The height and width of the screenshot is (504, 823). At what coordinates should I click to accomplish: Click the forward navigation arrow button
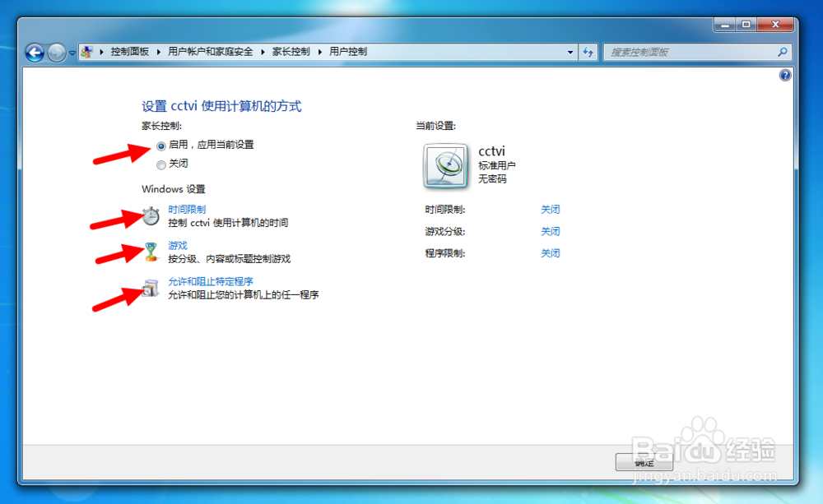coord(56,52)
